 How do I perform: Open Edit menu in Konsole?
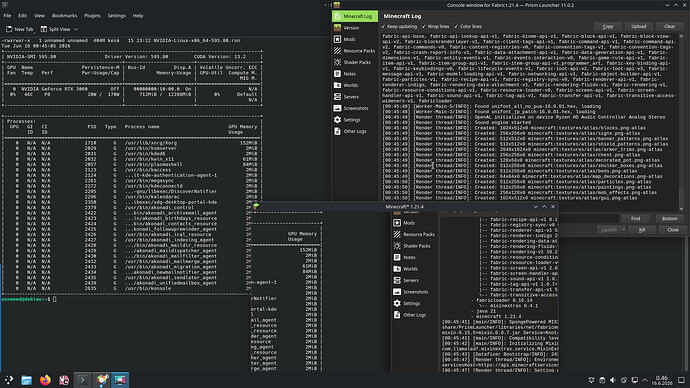(22, 15)
